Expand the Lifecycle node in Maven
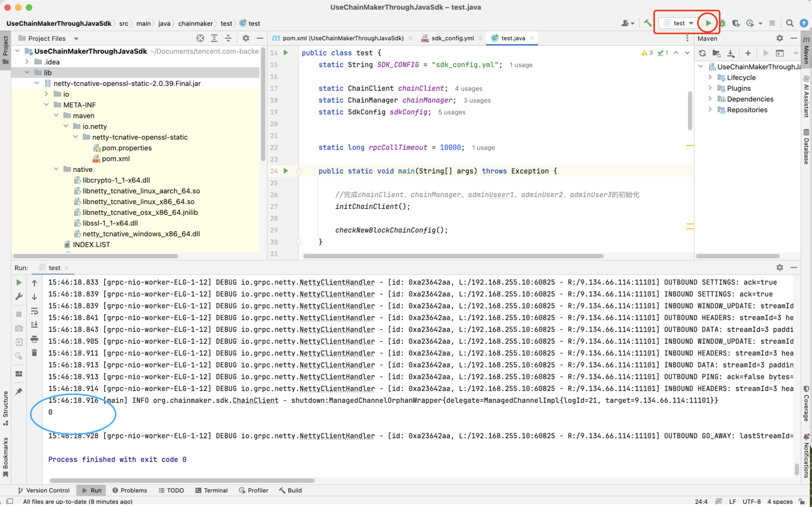The image size is (812, 507). 710,77
